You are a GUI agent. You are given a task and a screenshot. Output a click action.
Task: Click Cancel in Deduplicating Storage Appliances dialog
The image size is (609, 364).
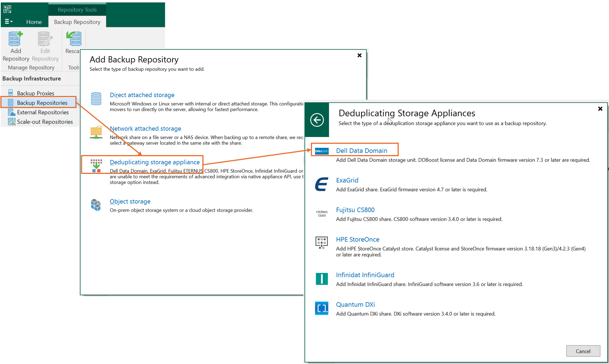click(x=583, y=351)
